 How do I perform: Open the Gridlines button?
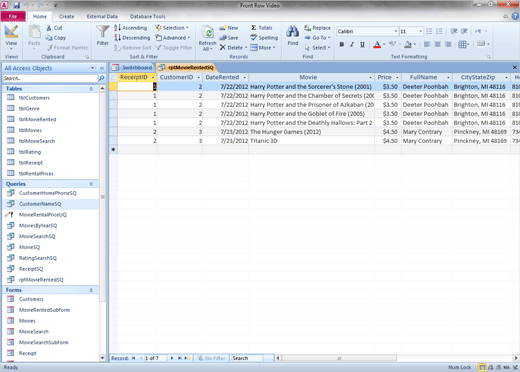[464, 44]
